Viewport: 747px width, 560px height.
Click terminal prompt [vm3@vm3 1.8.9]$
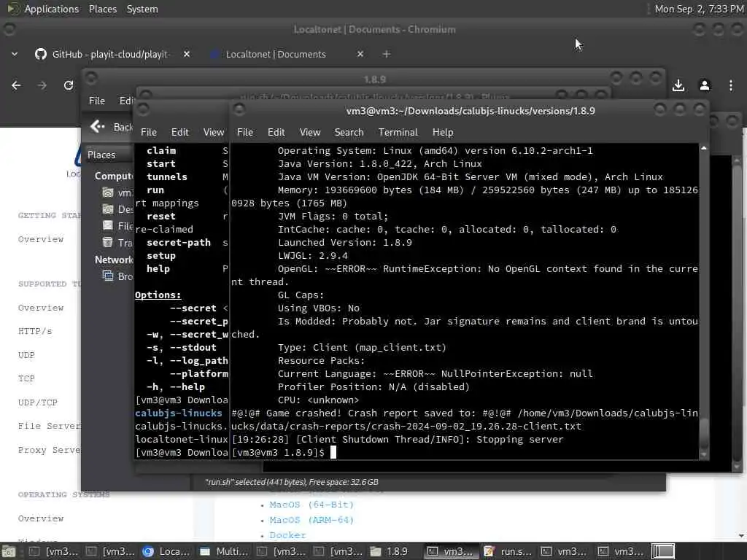click(x=278, y=453)
